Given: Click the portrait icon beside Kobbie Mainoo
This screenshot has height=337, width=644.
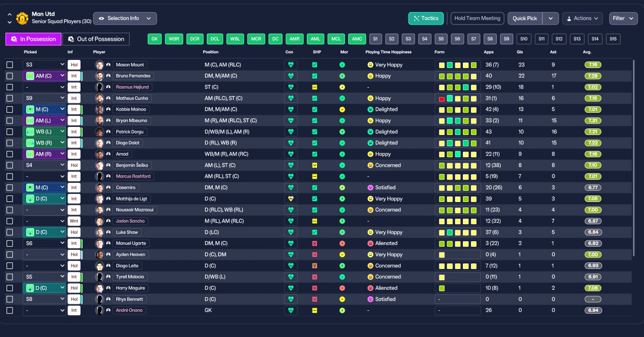Looking at the screenshot, I should (100, 109).
